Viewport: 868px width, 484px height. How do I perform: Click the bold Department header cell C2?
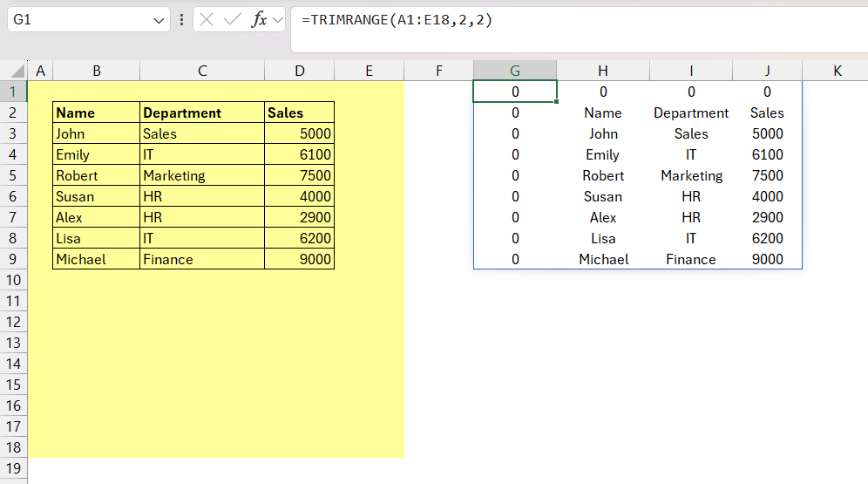click(x=202, y=112)
